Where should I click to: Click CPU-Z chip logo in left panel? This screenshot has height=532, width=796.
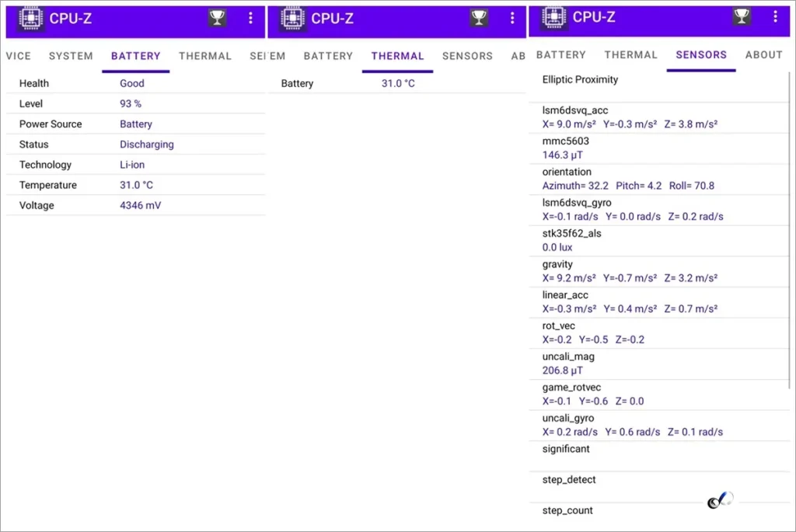coord(31,19)
